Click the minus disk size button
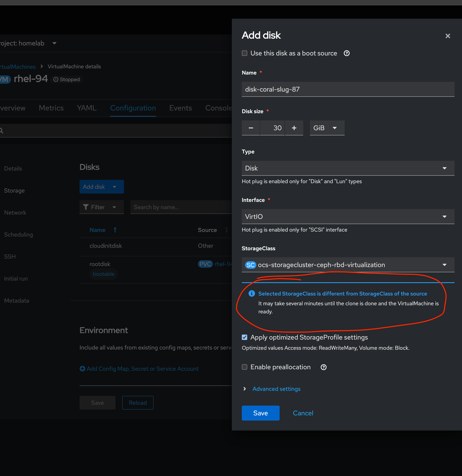The width and height of the screenshot is (462, 476). (251, 128)
